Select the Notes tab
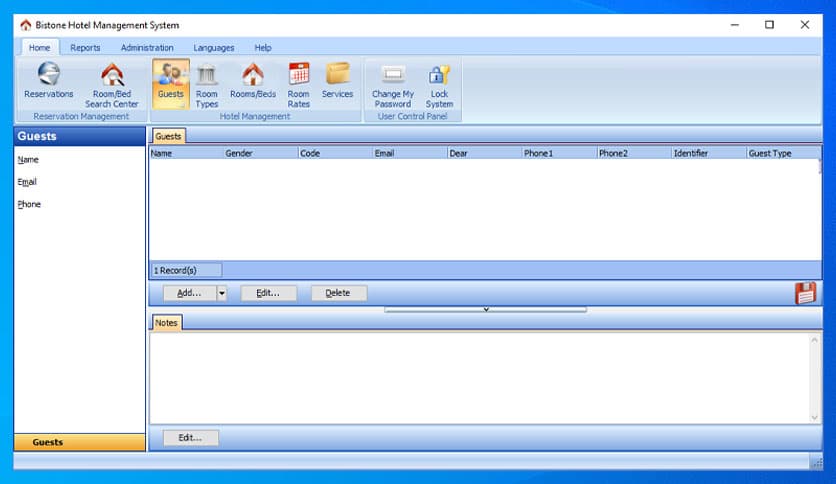The image size is (836, 484). pos(166,322)
